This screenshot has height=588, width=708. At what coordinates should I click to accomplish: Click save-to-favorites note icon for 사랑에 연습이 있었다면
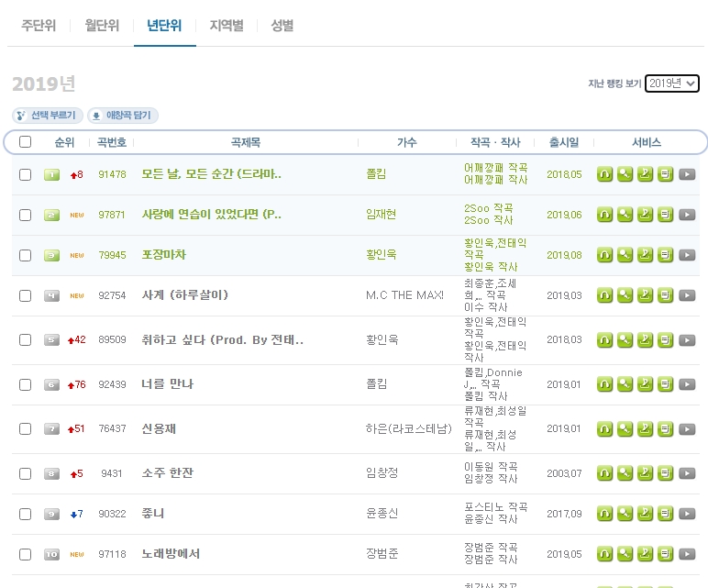tap(646, 214)
